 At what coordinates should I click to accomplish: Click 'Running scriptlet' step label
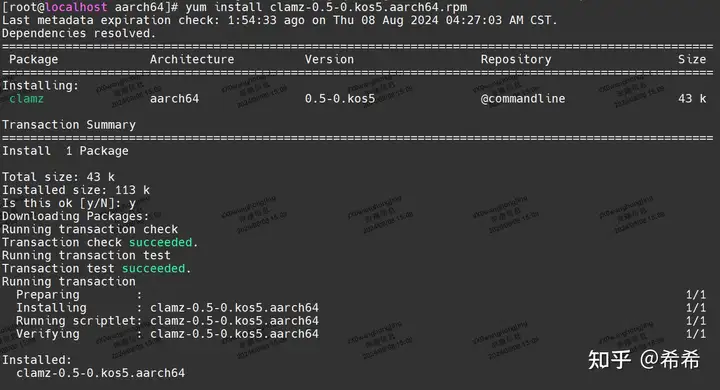[76, 321]
